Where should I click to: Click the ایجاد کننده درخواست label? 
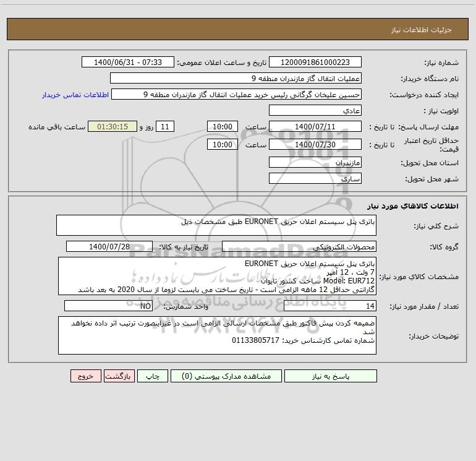(x=424, y=95)
